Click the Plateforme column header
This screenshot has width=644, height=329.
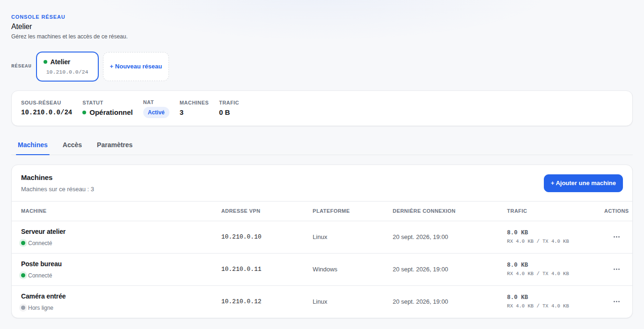pyautogui.click(x=331, y=211)
